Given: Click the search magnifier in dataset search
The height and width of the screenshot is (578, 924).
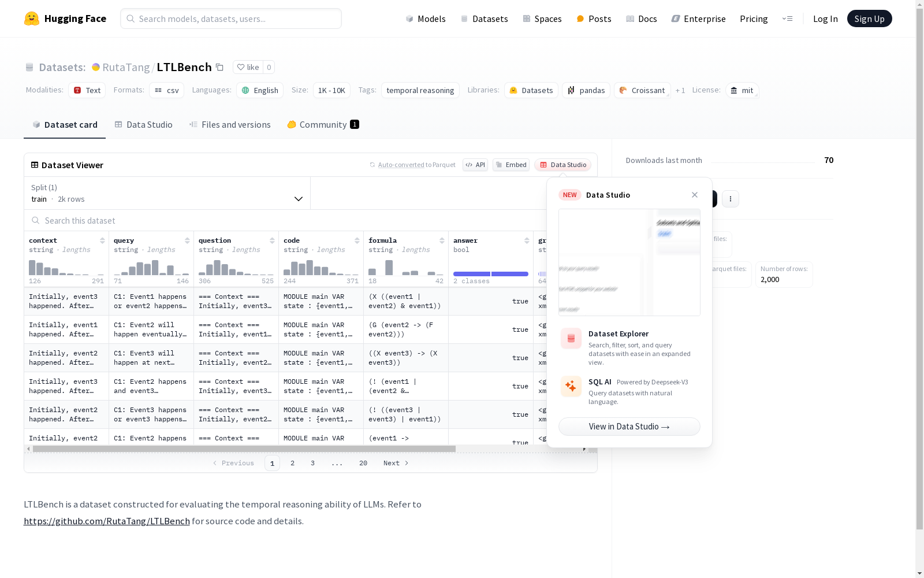Looking at the screenshot, I should [x=36, y=220].
